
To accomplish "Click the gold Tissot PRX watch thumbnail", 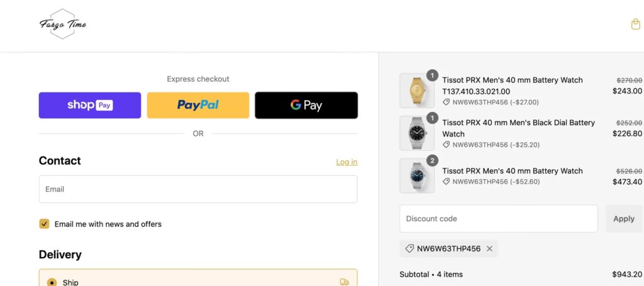I will (417, 91).
